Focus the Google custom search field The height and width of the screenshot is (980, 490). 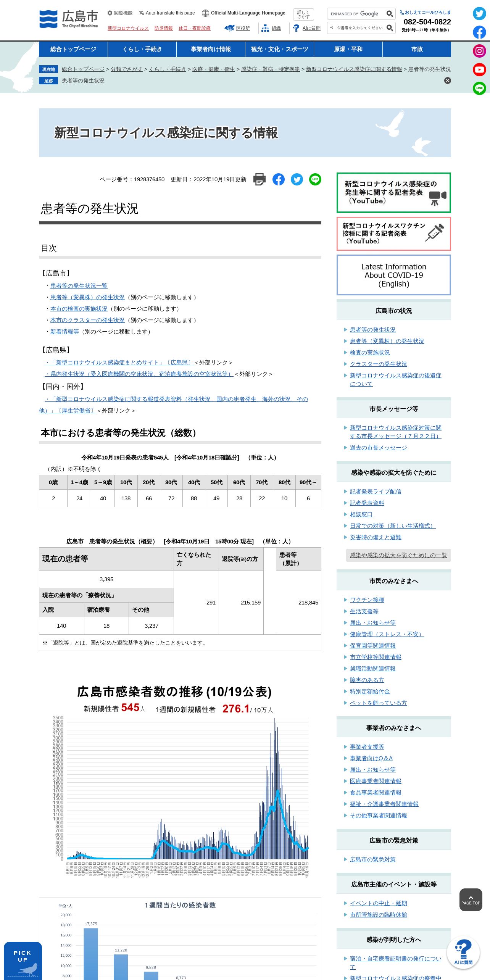(x=356, y=14)
